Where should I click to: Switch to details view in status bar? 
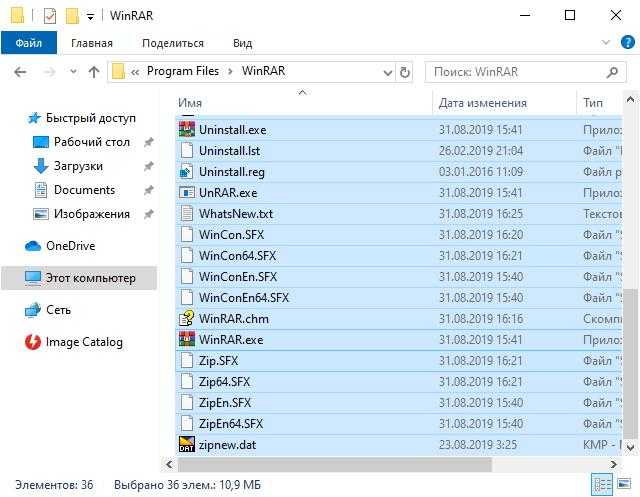[x=602, y=484]
